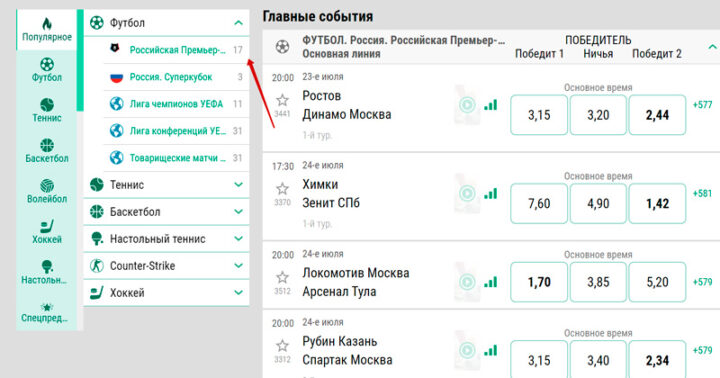Click the Counter-Strike game icon

(96, 265)
